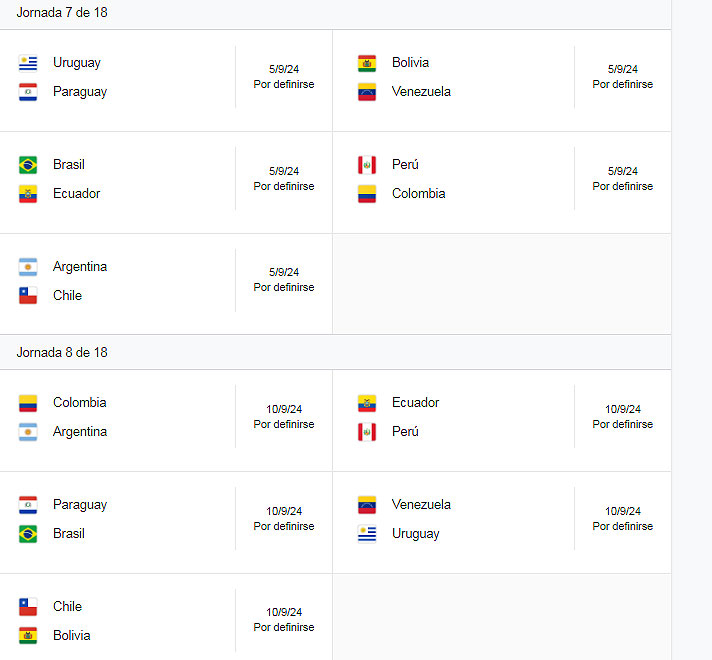712x660 pixels.
Task: Click the Ecuador flag in Jornada 8
Action: click(x=366, y=403)
